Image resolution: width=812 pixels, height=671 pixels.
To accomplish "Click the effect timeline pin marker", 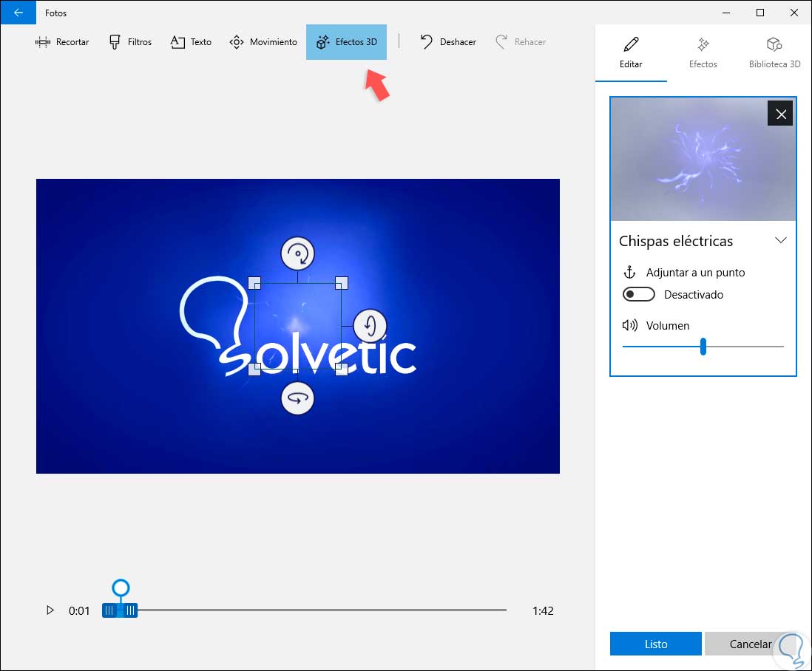I will (x=121, y=588).
